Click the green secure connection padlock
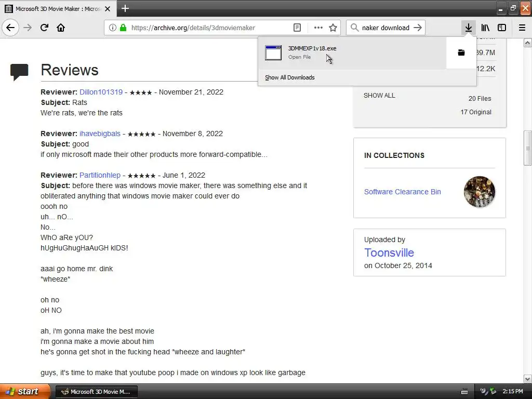The width and height of the screenshot is (532, 399). (123, 28)
